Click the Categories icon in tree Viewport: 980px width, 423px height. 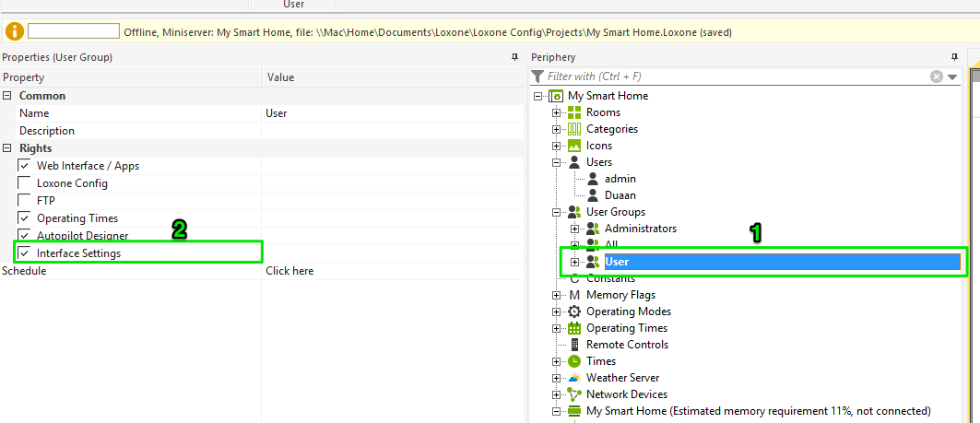point(574,129)
